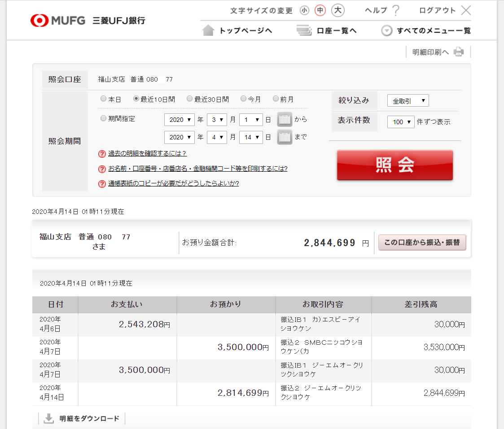Viewport: 504px width, 429px height.
Task: Set text size to small (小)
Action: coord(304,10)
